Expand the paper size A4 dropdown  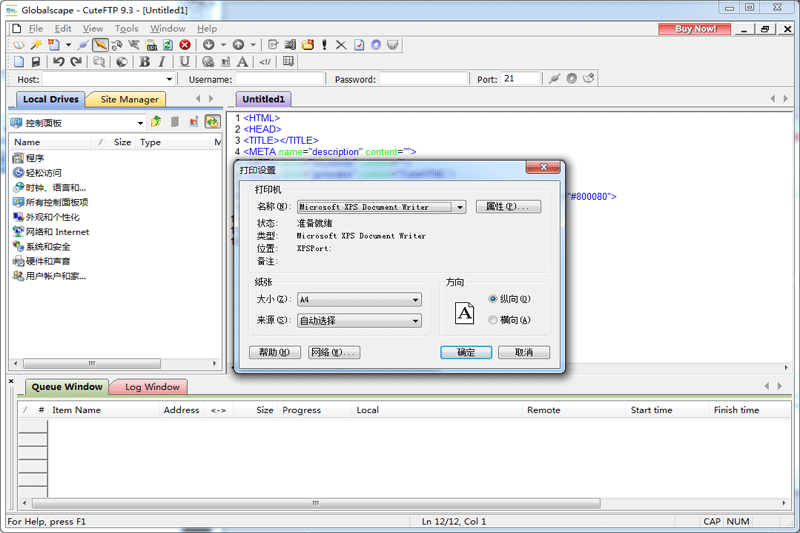(x=415, y=300)
